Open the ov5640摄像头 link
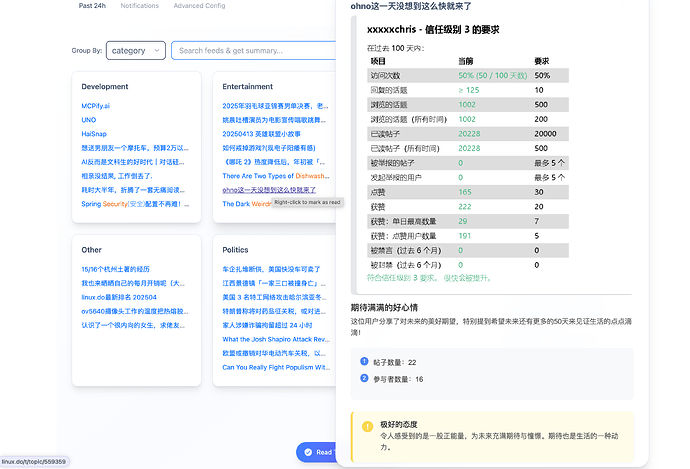 pyautogui.click(x=135, y=311)
